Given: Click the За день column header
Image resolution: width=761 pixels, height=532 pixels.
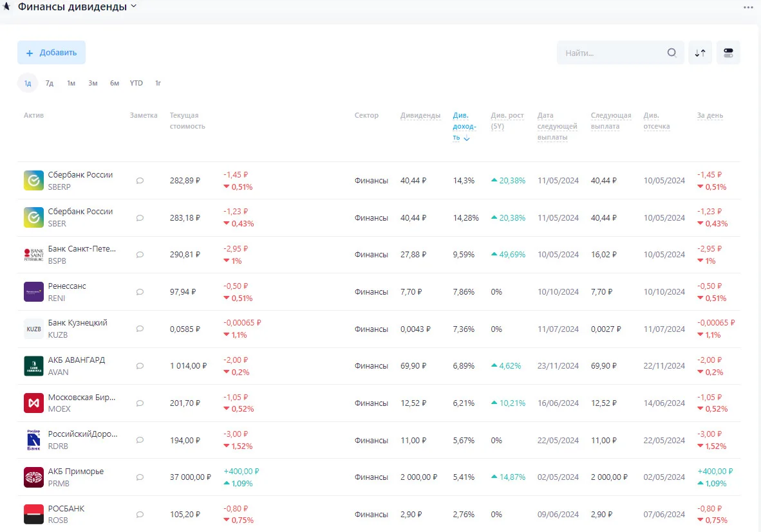Looking at the screenshot, I should pyautogui.click(x=709, y=115).
